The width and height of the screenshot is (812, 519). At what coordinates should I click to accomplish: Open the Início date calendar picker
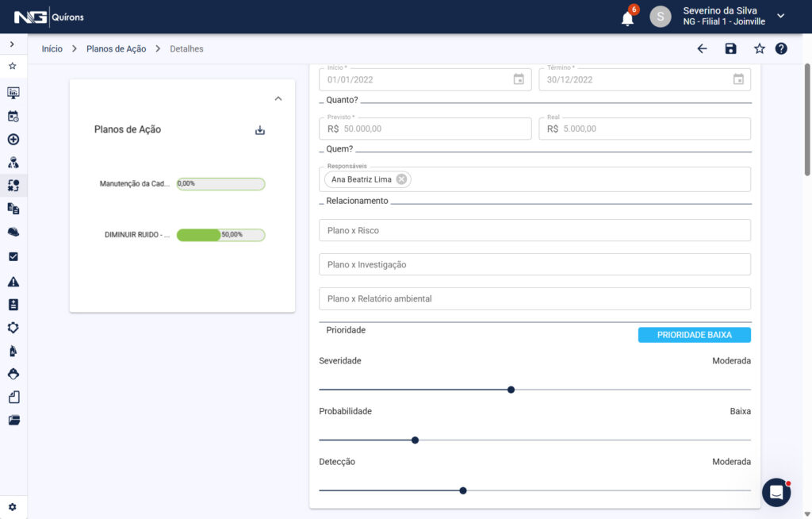tap(519, 79)
